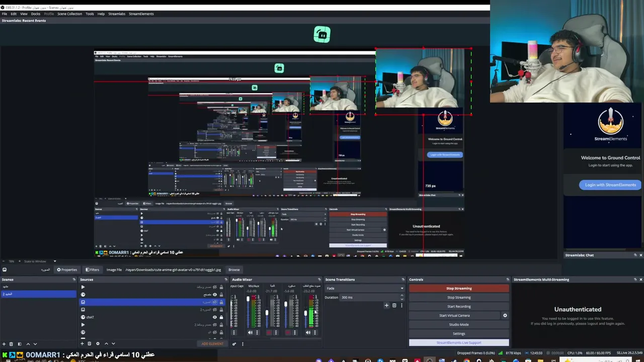Open the Edit menu
Viewport: 644px width, 362px height.
(14, 14)
